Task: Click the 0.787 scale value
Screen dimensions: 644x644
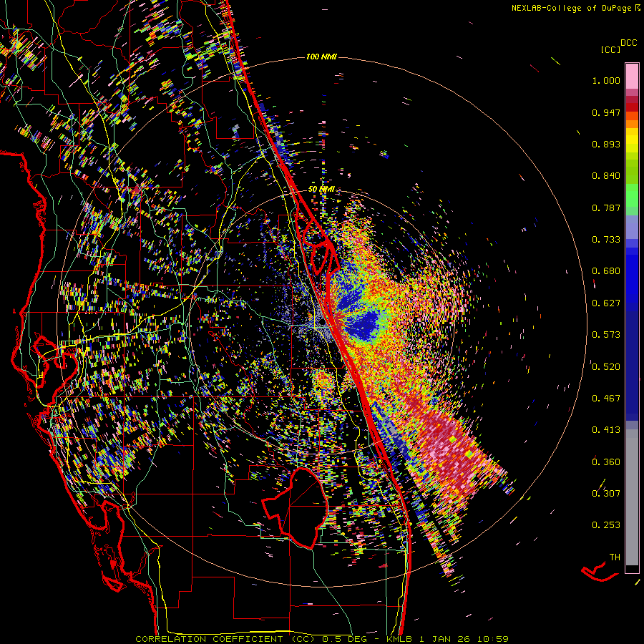Action: [x=606, y=208]
